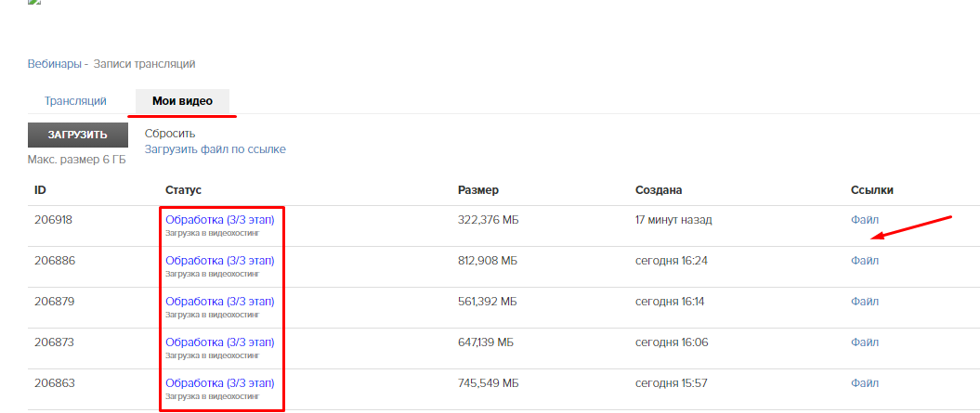Click the Сбросить reset link
Screen dimensions: 980x413
click(170, 134)
